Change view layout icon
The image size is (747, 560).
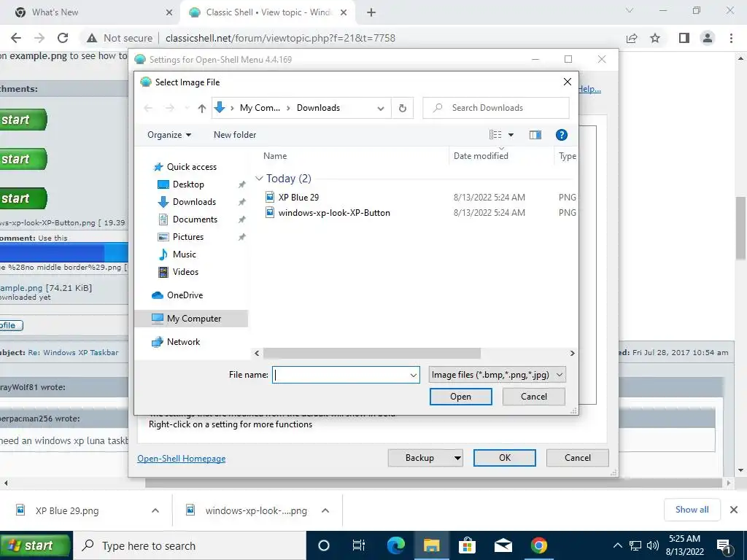[495, 135]
